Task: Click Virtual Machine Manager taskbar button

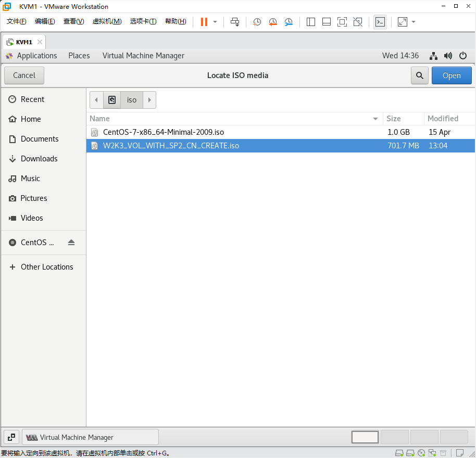Action: (91, 437)
